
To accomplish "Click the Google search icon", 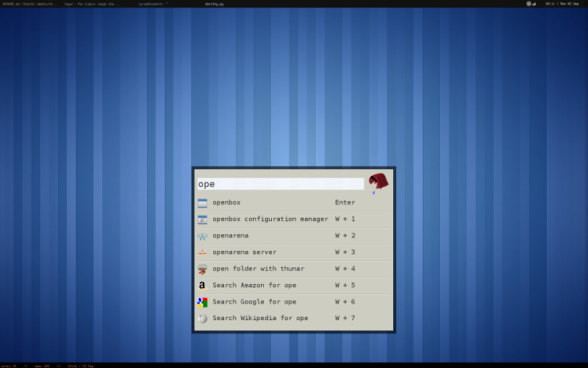I will point(203,302).
